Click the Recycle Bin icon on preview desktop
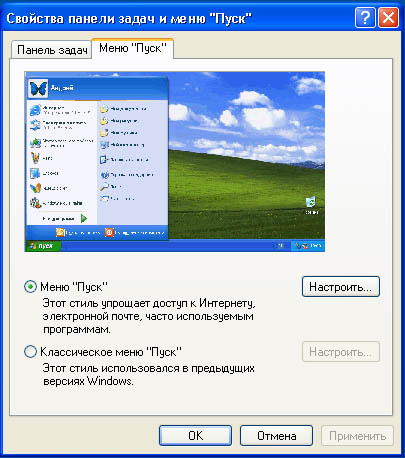The image size is (405, 458). click(311, 202)
